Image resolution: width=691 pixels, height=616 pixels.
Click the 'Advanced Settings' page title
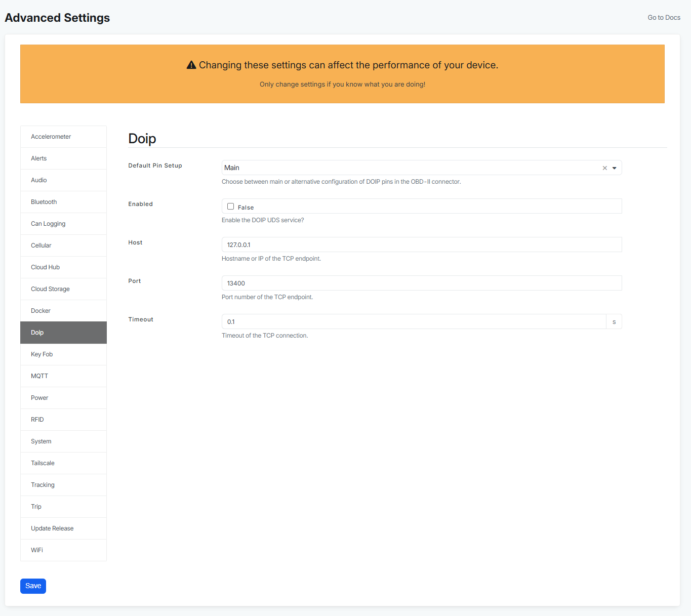pos(57,18)
